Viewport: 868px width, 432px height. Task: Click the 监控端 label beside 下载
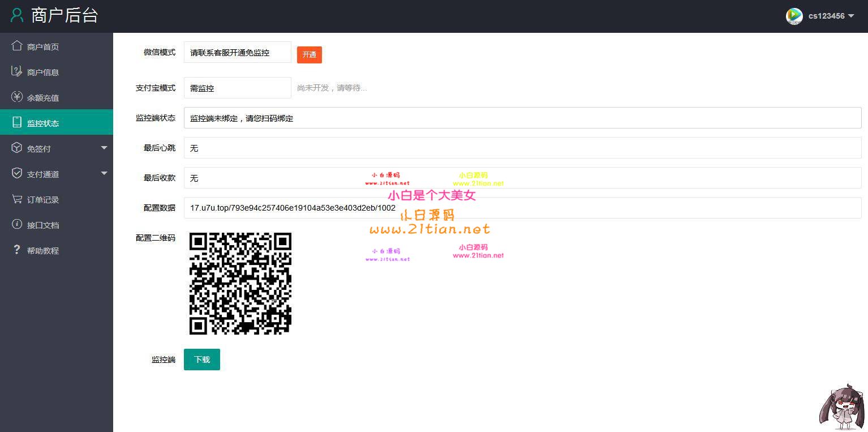164,360
